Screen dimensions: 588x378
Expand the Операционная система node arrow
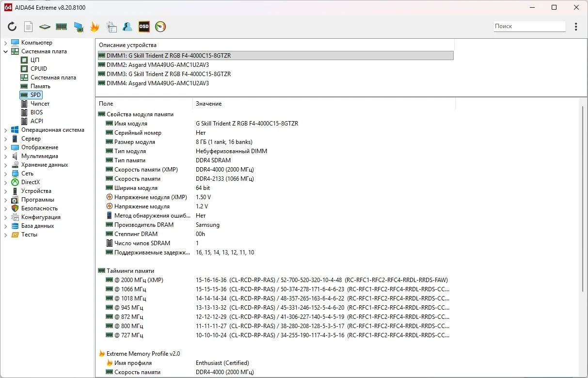[5, 130]
